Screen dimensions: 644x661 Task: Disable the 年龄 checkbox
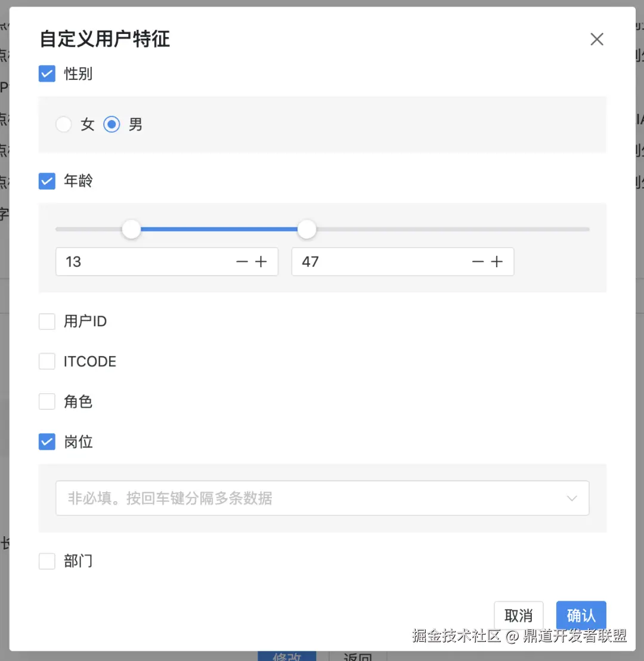[47, 181]
